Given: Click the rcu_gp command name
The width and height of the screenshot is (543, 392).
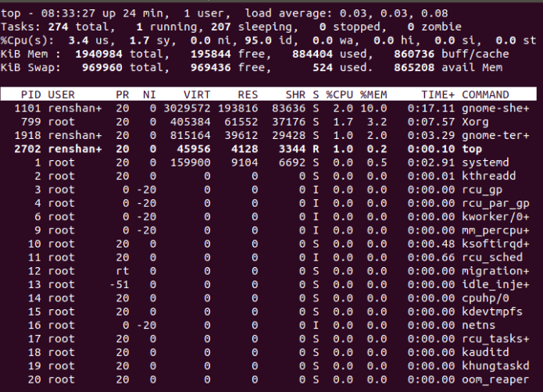Looking at the screenshot, I should pos(482,190).
